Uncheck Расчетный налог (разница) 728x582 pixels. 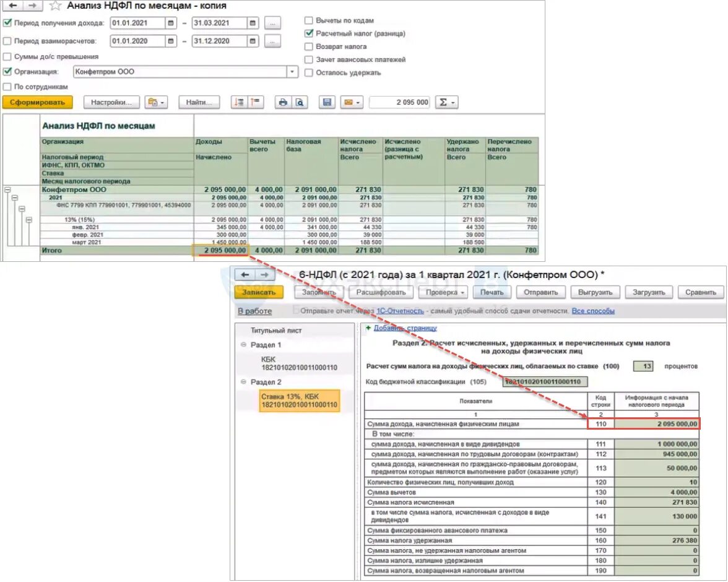[308, 33]
